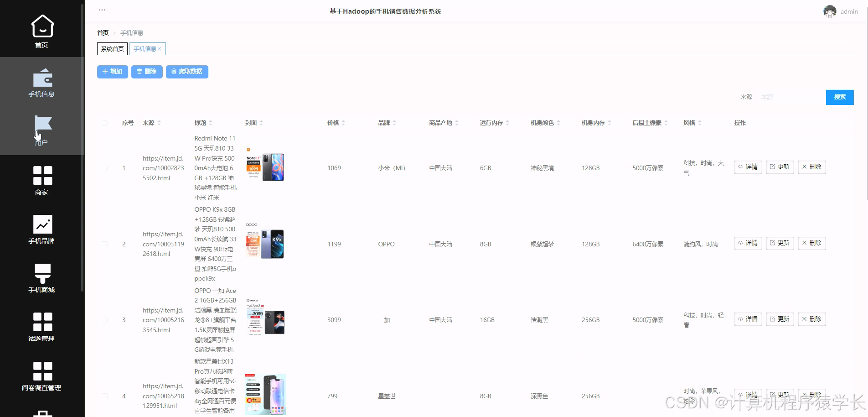Click the brand cell 小米（MI）

pyautogui.click(x=392, y=168)
